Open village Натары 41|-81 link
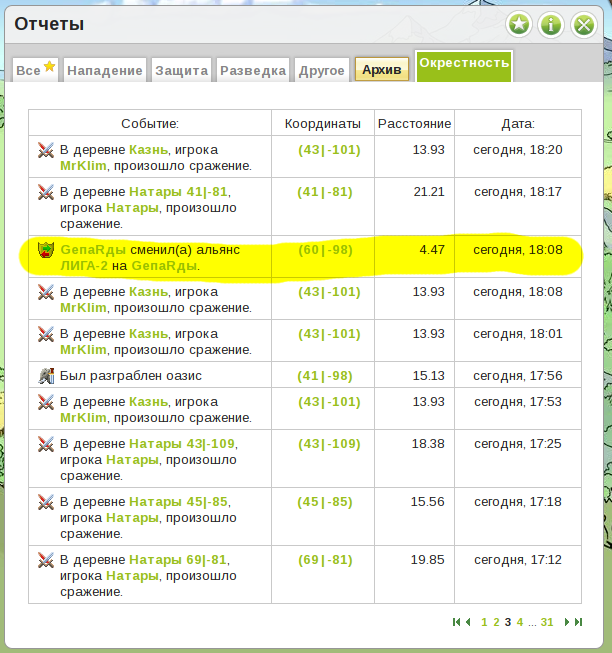 178,192
